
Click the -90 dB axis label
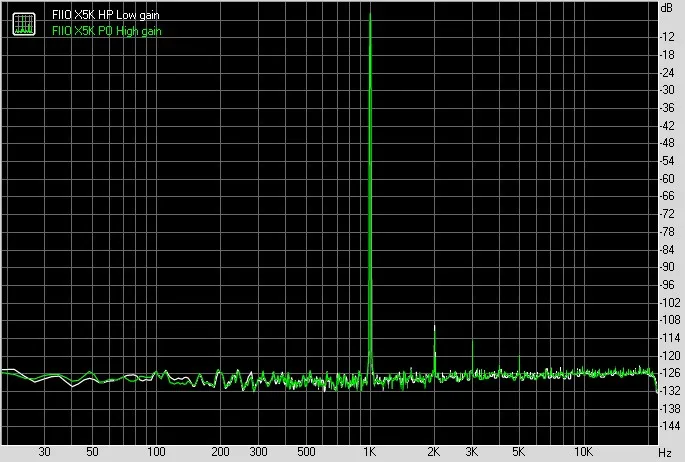tap(667, 267)
